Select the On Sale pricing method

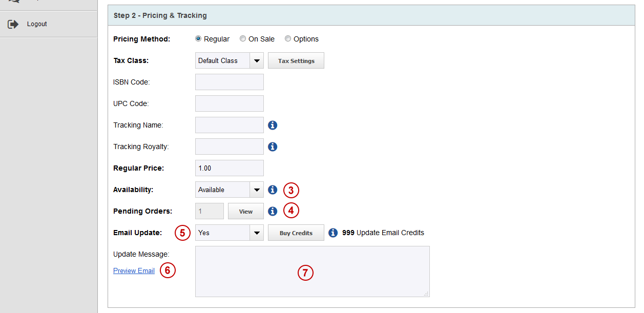point(243,39)
